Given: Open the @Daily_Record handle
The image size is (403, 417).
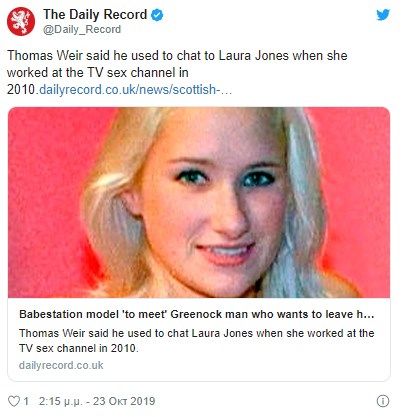Looking at the screenshot, I should 82,30.
